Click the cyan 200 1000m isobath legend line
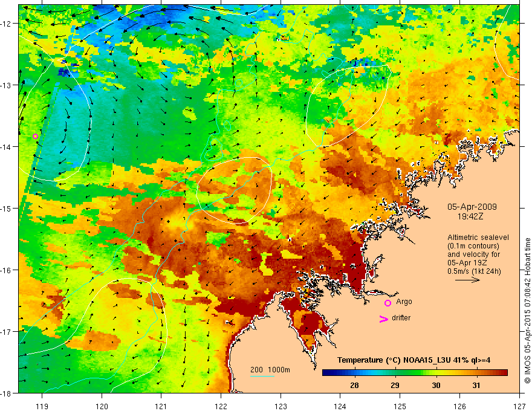The height and width of the screenshot is (411, 532). tap(262, 376)
